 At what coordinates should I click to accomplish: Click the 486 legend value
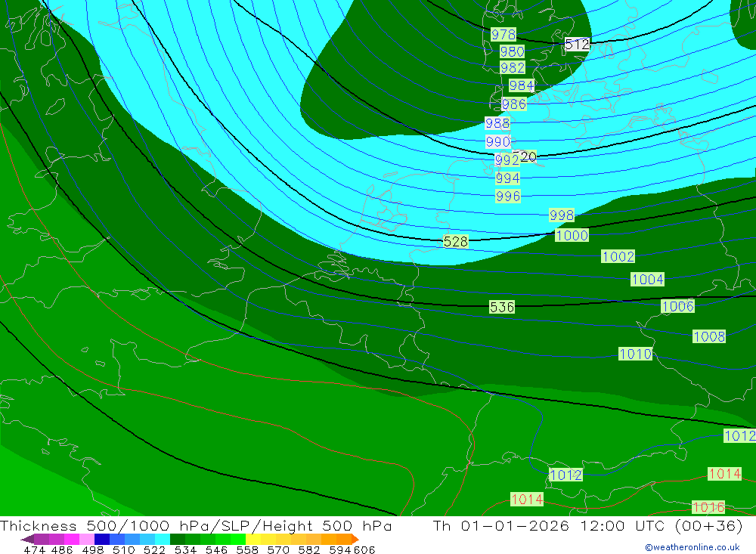coord(62,549)
